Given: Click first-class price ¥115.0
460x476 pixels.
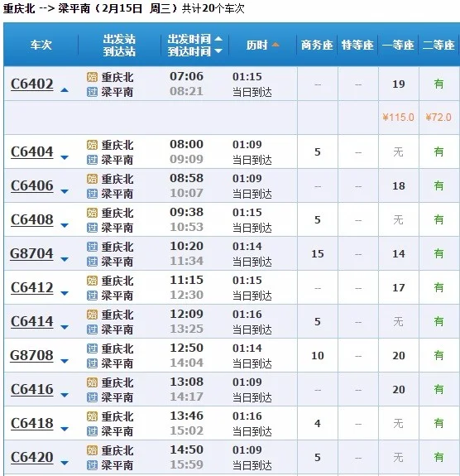Looking at the screenshot, I should tap(398, 118).
